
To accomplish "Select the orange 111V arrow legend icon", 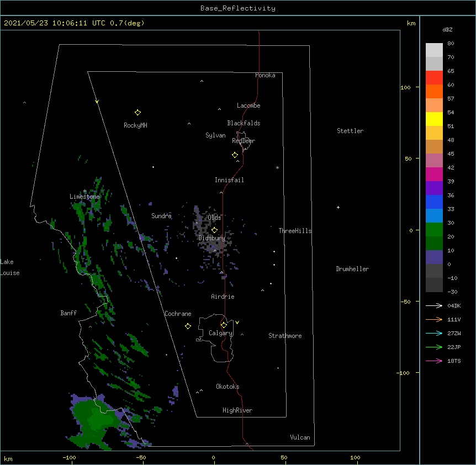I will 434,319.
